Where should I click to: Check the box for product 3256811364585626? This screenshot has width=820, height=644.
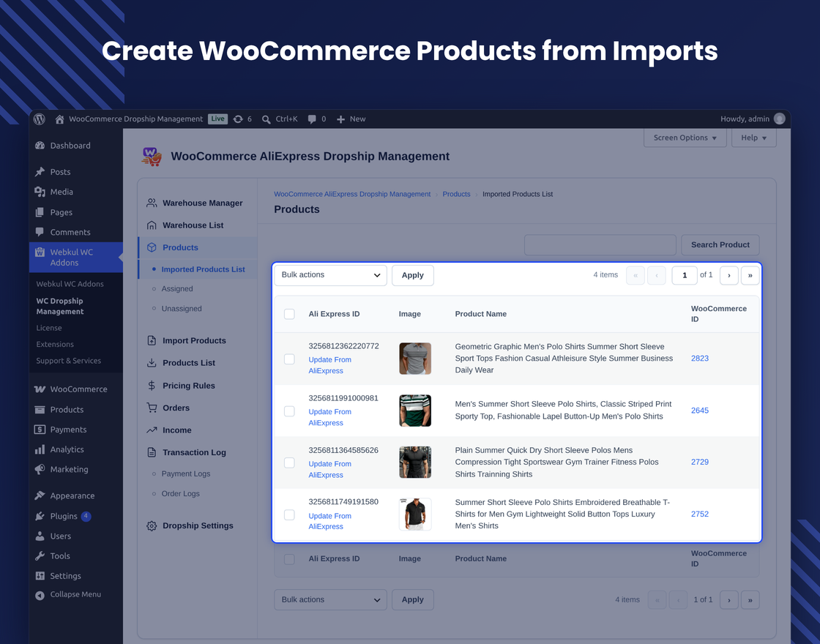(289, 463)
